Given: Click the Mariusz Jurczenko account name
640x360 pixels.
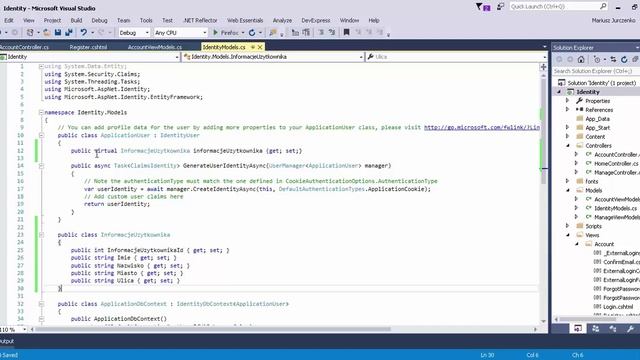Looking at the screenshot, I should (613, 20).
